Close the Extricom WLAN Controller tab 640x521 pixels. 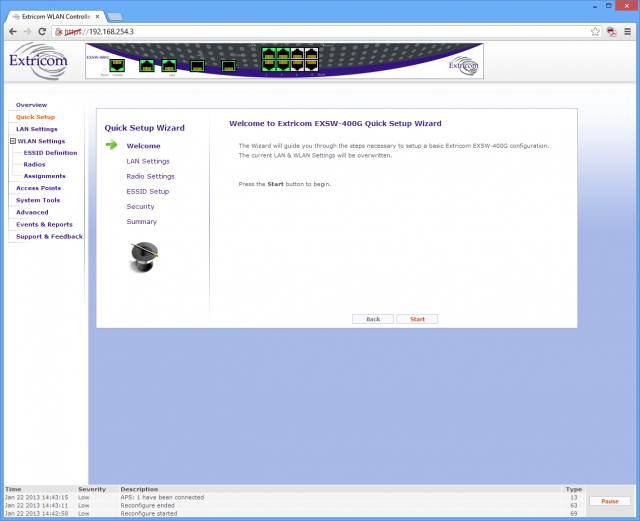point(97,17)
